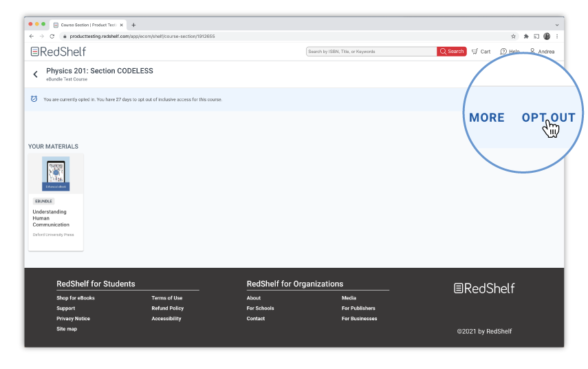This screenshot has width=588, height=369.
Task: Expand the tab list chevron at the tab bar's end
Action: [557, 25]
